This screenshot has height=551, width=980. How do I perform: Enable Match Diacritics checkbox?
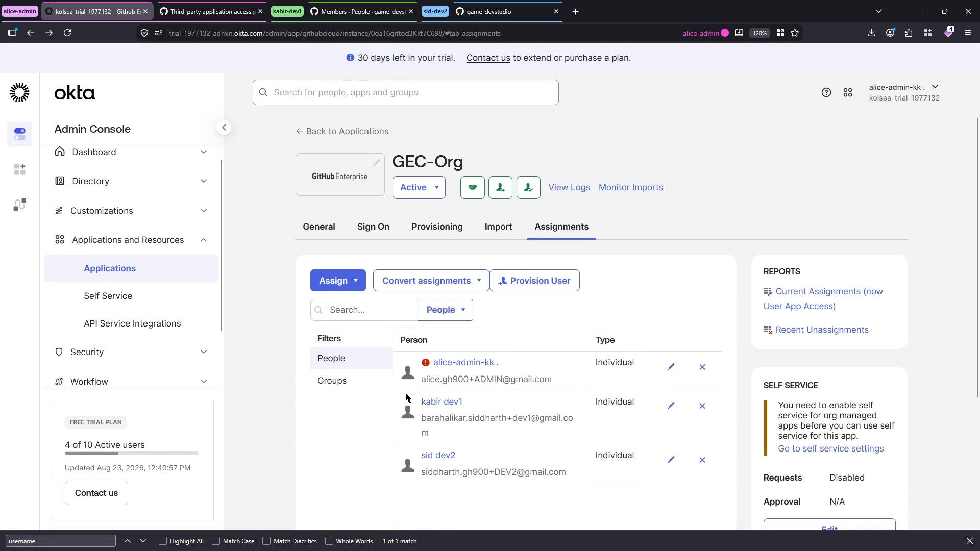click(266, 541)
